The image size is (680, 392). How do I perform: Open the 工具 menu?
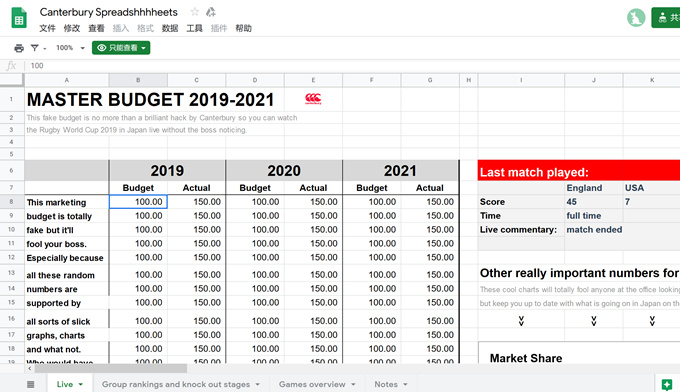tap(194, 28)
